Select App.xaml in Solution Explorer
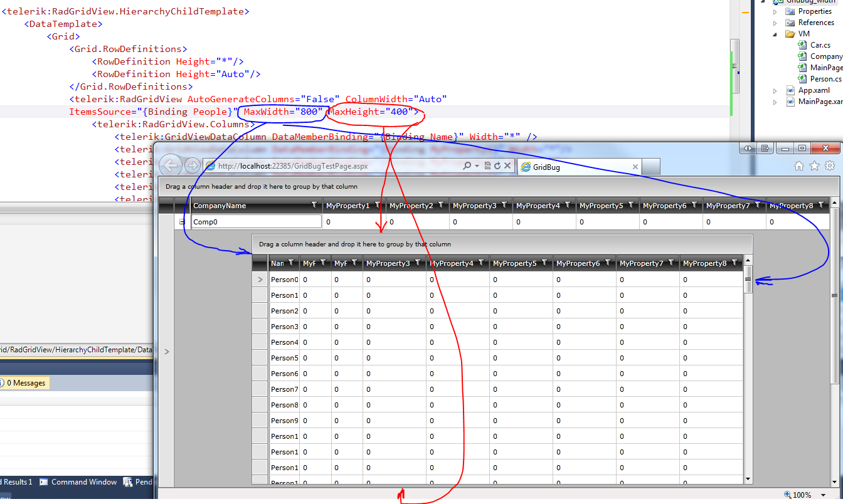This screenshot has width=843, height=504. click(x=815, y=90)
